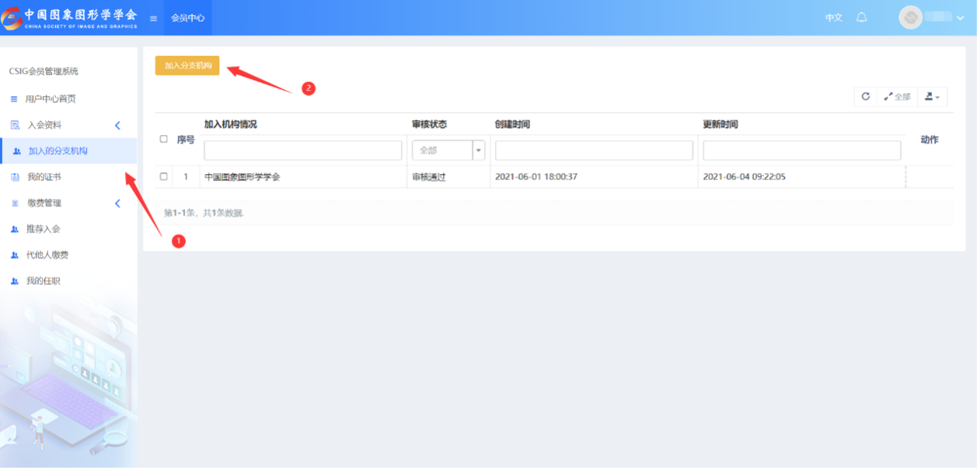Collapse the 入会资料 menu section
Viewport: 980px width, 470px height.
coord(117,125)
